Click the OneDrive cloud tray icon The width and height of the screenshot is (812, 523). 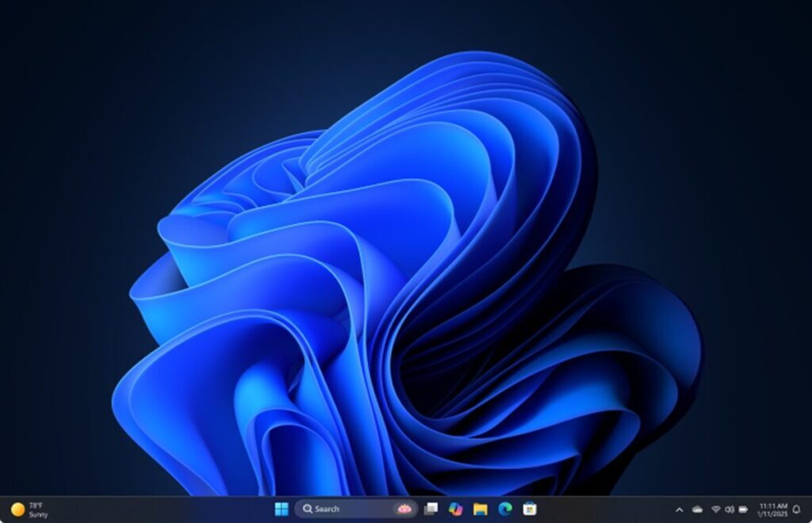698,510
